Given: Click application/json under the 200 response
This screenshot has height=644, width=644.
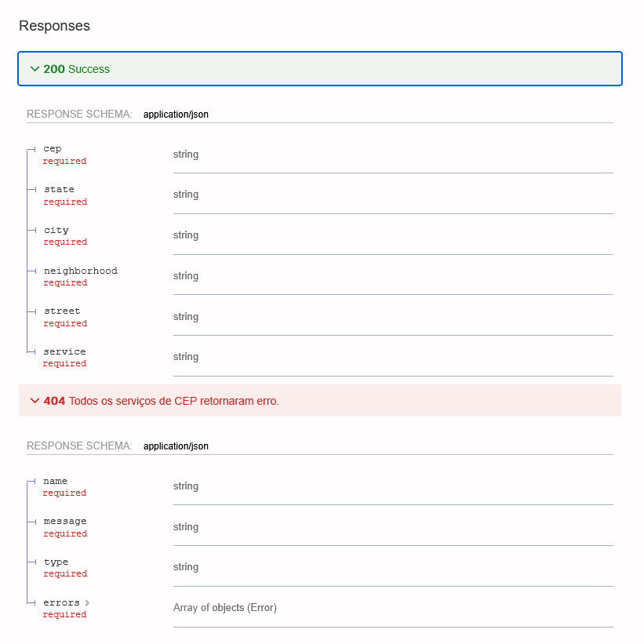Looking at the screenshot, I should pyautogui.click(x=176, y=115).
